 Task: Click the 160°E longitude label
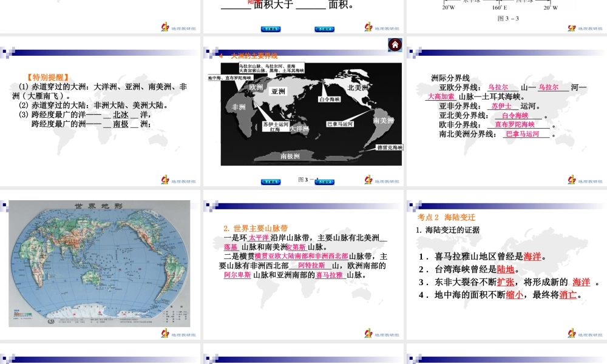point(500,8)
